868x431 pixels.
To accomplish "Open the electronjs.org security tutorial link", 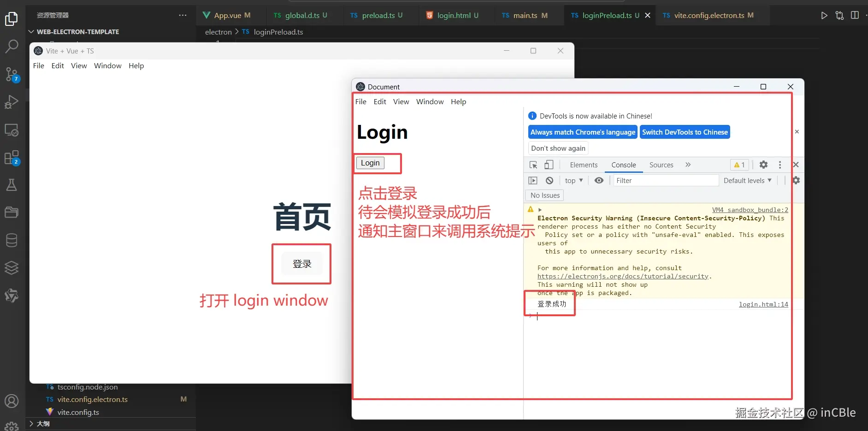I will [x=623, y=277].
